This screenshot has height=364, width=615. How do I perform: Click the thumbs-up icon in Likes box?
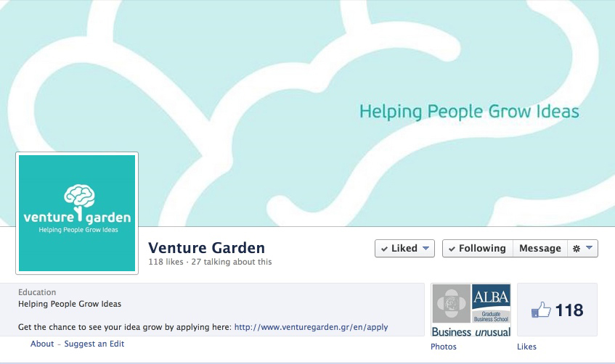coord(541,310)
